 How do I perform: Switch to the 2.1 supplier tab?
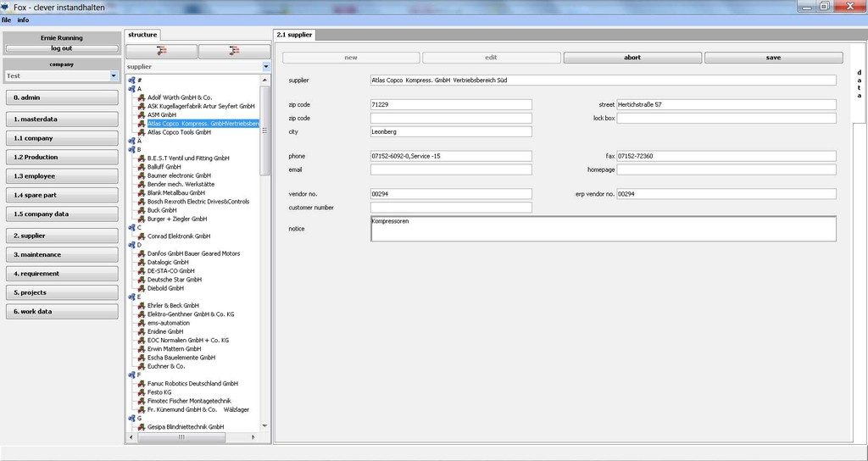coord(294,35)
